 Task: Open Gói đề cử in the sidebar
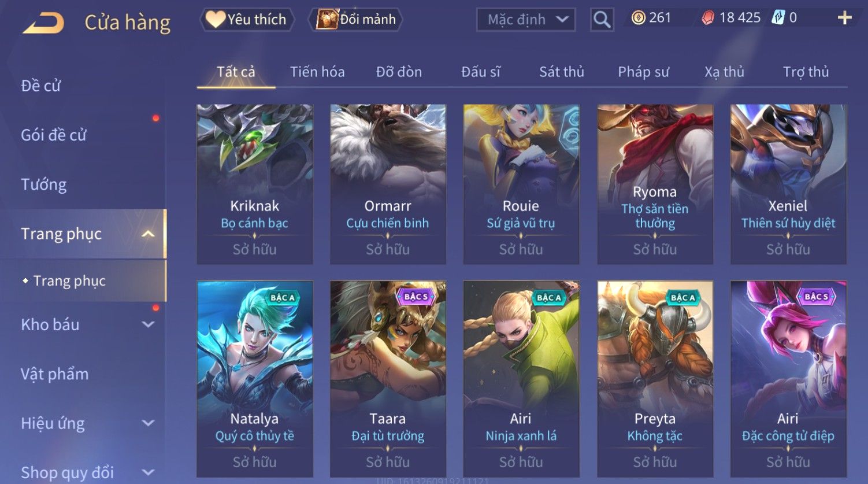pyautogui.click(x=53, y=135)
